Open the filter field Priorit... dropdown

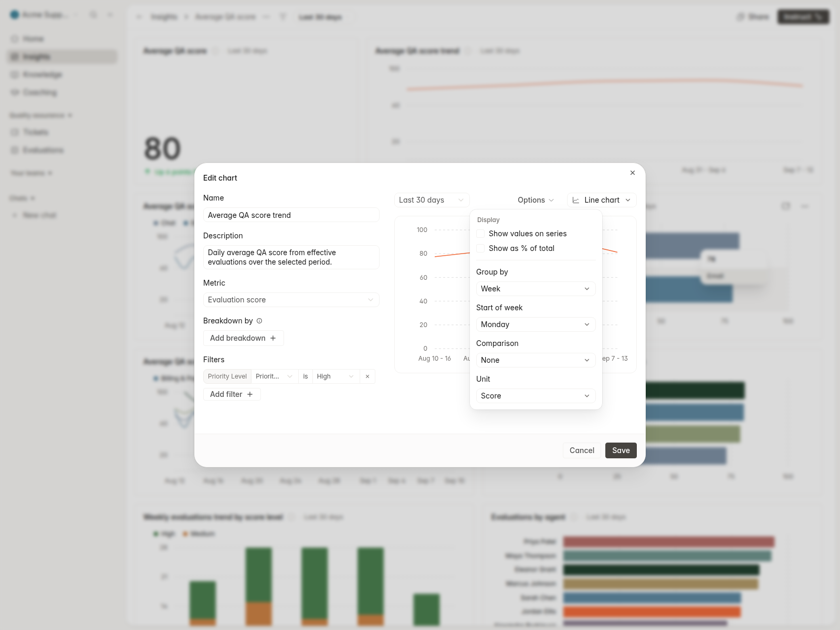[x=275, y=376]
